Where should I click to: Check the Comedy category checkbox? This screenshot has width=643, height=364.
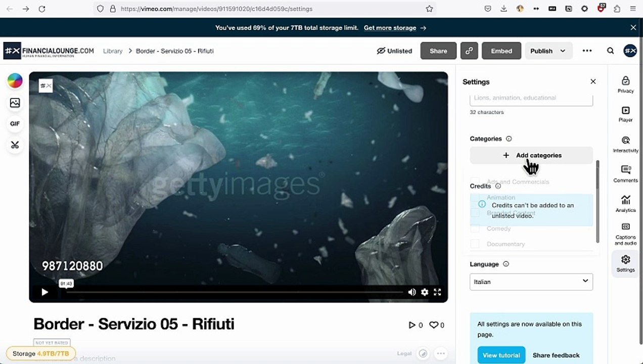pyautogui.click(x=475, y=229)
